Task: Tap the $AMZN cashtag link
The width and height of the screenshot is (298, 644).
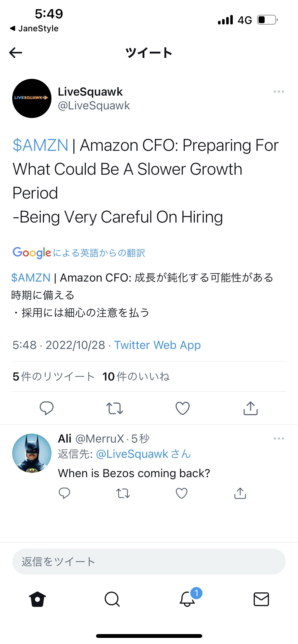Action: tap(41, 145)
